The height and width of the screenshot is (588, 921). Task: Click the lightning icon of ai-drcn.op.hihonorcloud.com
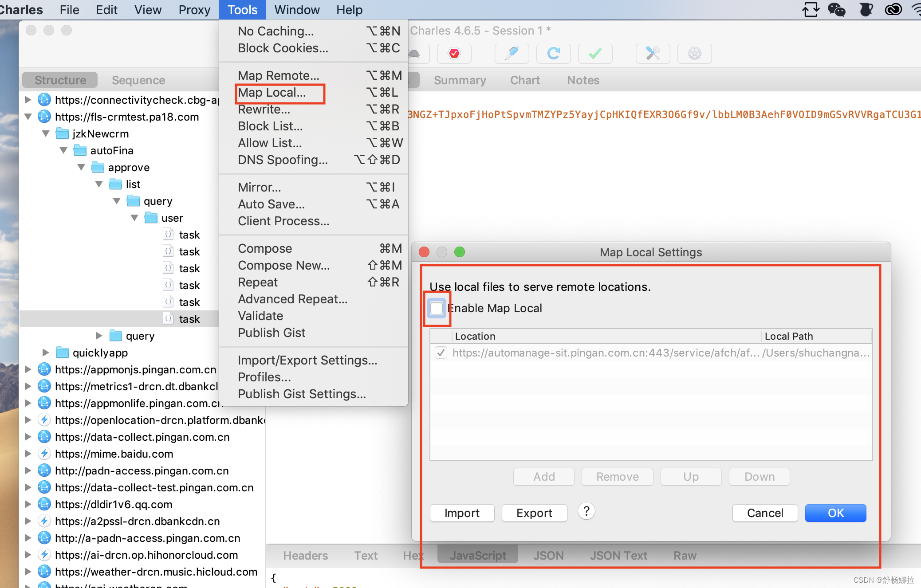pyautogui.click(x=44, y=555)
